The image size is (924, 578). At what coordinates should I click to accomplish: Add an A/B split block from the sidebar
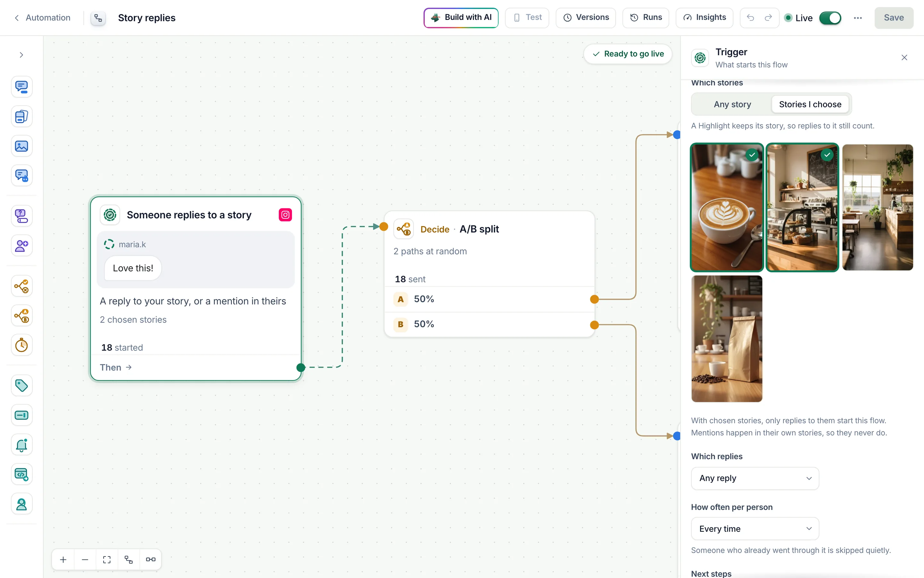(22, 316)
